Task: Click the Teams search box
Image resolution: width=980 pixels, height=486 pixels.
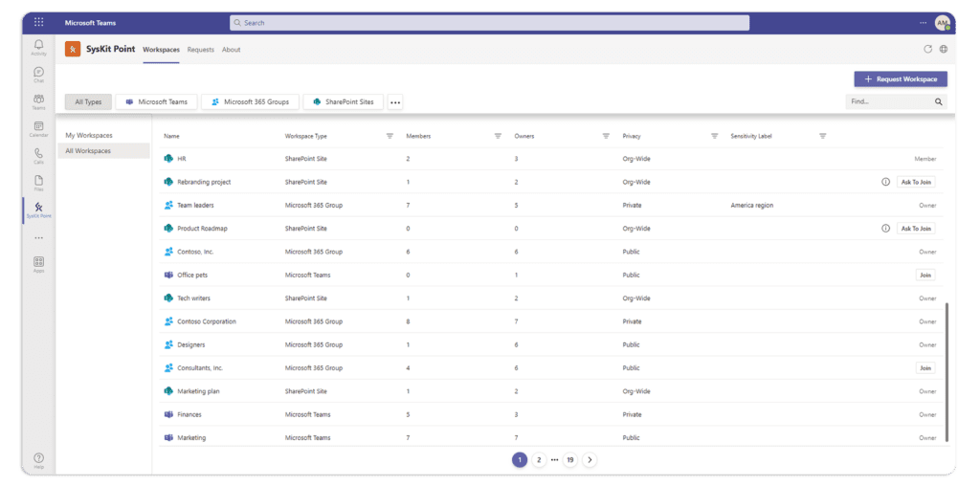Action: (x=489, y=23)
